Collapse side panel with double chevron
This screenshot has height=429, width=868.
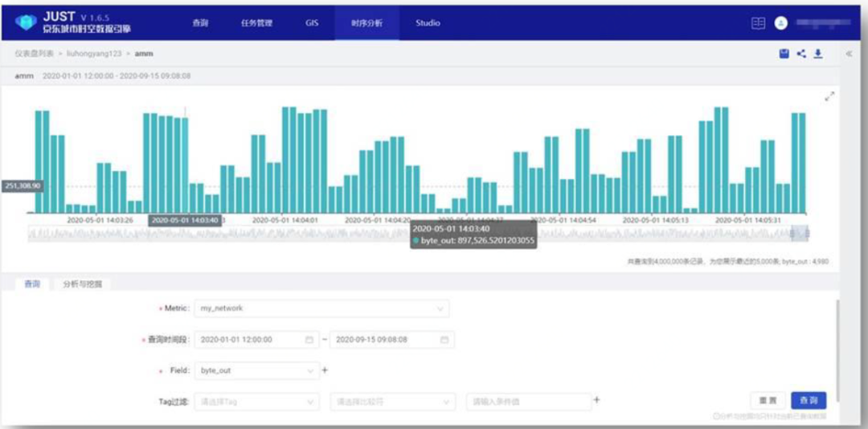tap(850, 54)
